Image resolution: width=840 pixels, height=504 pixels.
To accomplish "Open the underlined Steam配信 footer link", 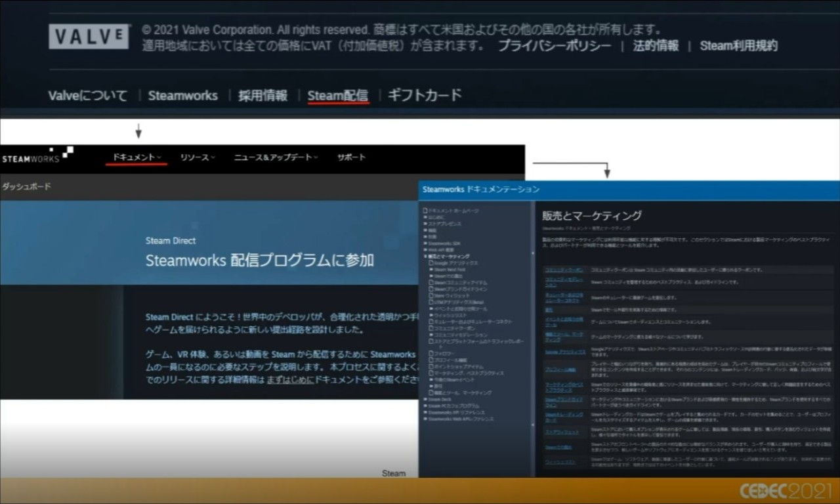I will coord(337,95).
